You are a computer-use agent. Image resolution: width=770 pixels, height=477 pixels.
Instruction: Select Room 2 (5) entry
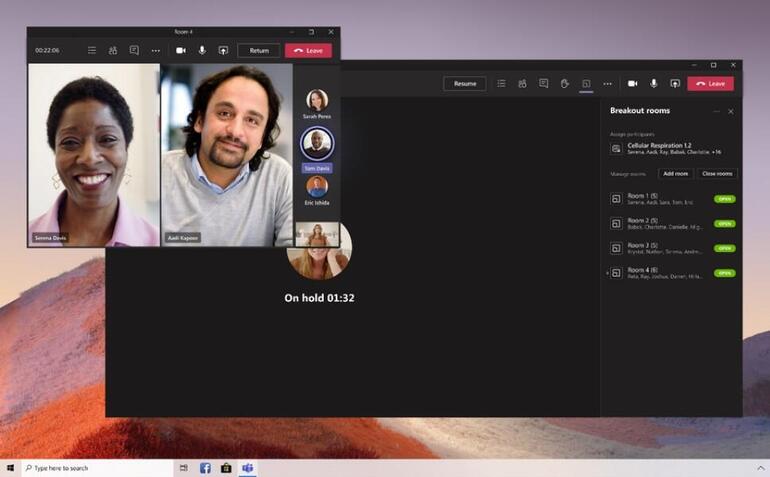(673, 224)
